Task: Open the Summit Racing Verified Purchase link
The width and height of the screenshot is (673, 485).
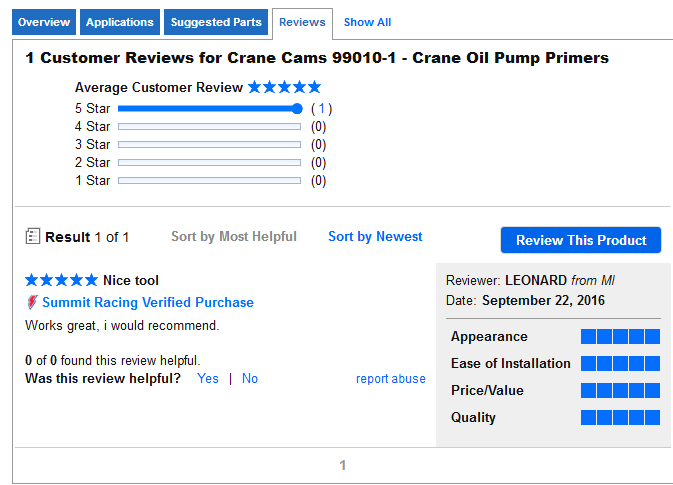Action: (148, 302)
